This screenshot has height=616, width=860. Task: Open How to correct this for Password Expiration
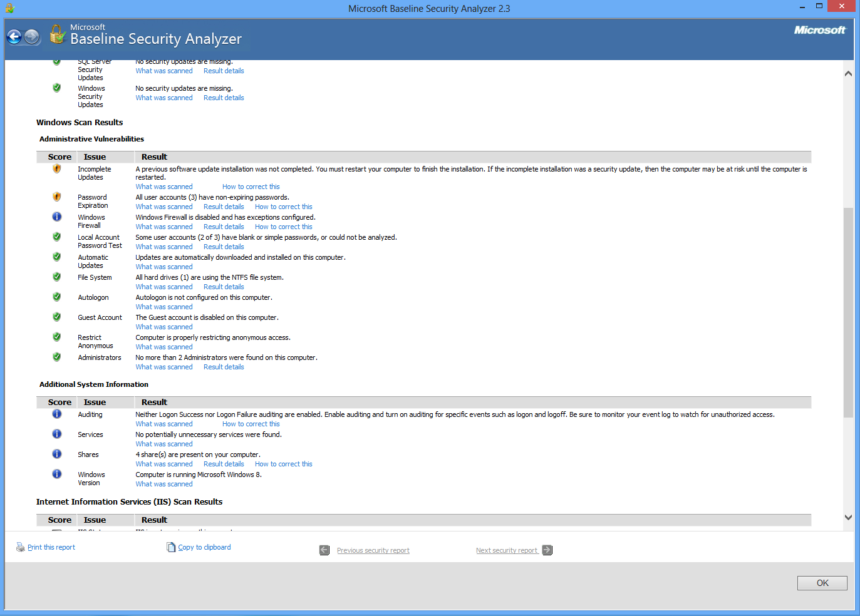284,207
